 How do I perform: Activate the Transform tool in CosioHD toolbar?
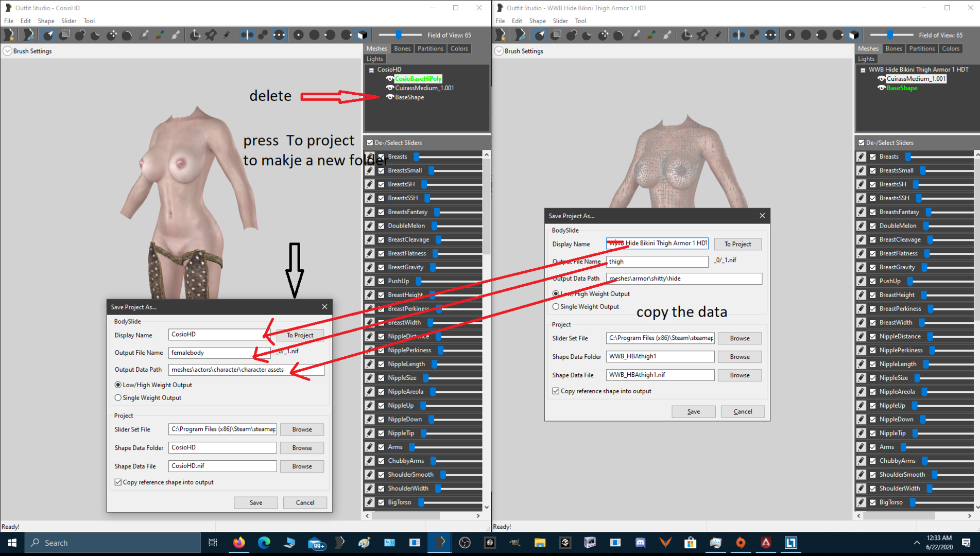tap(195, 35)
